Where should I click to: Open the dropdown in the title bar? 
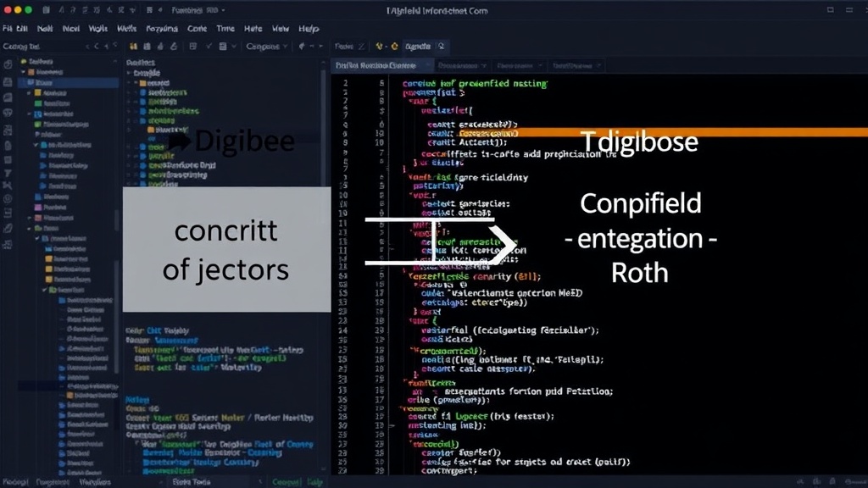(x=198, y=10)
